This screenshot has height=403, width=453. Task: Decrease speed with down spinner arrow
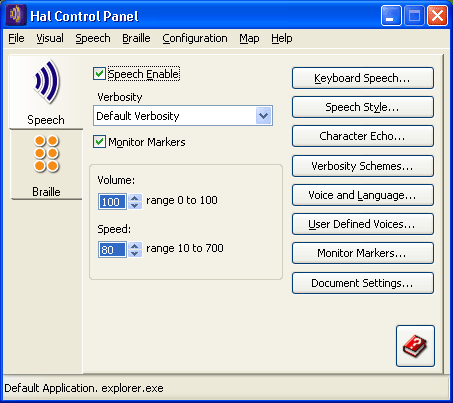[x=135, y=253]
